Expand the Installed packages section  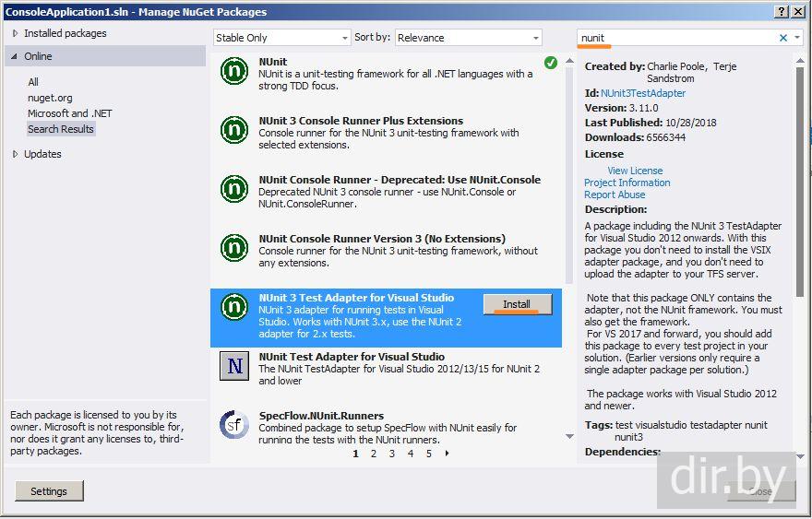[15, 33]
